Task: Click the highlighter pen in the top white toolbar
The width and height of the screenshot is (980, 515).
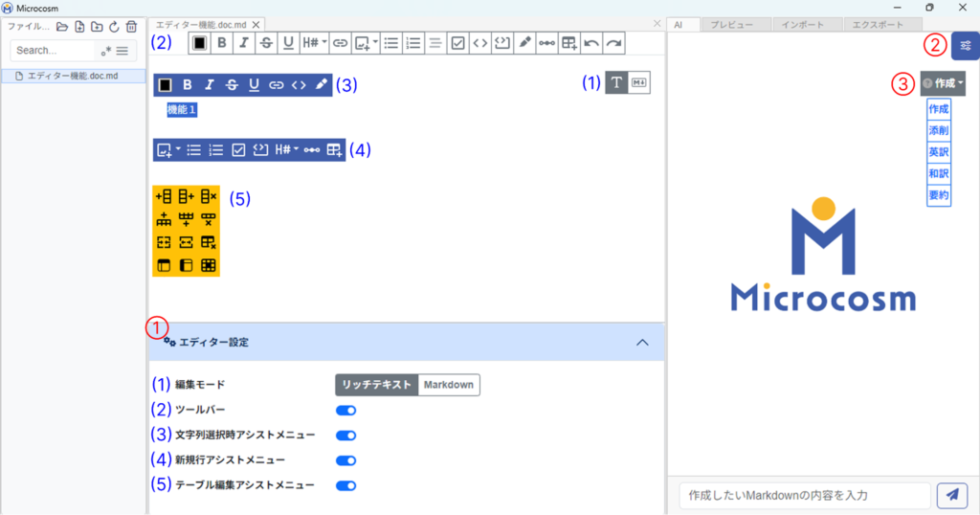Action: (524, 43)
